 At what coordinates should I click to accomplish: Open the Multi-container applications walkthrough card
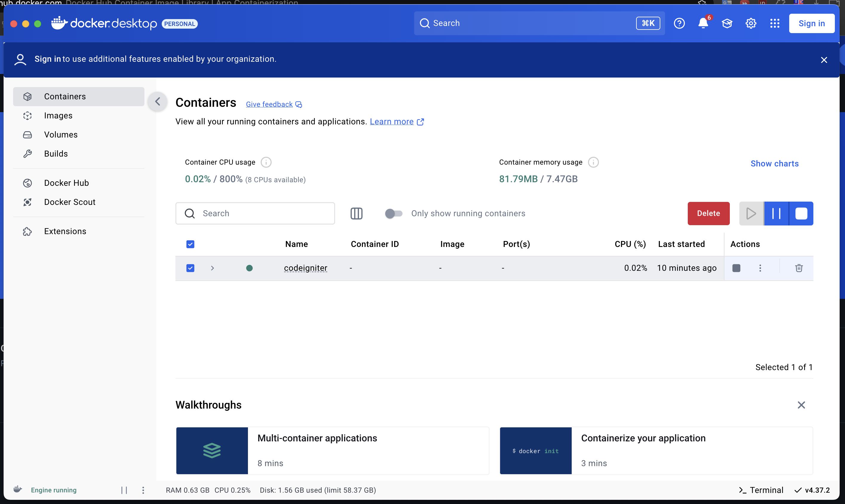point(332,451)
